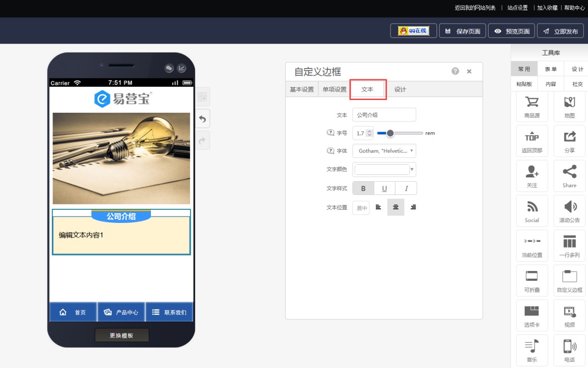
Task: Select the 文本 tab
Action: pos(367,89)
